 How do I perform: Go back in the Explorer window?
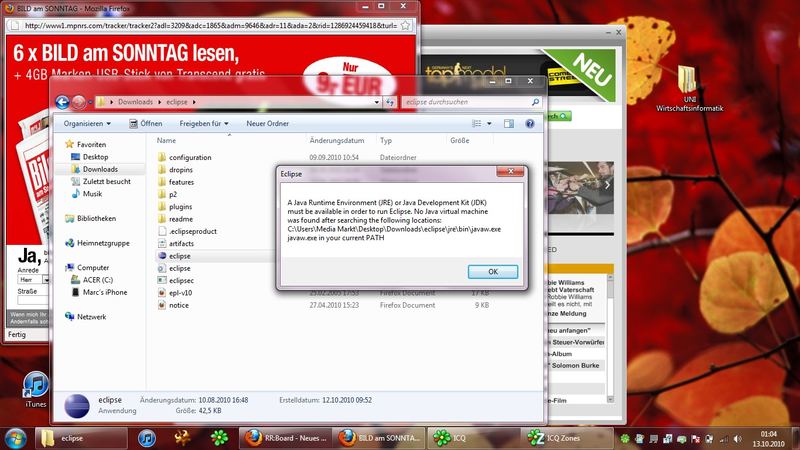pyautogui.click(x=62, y=102)
